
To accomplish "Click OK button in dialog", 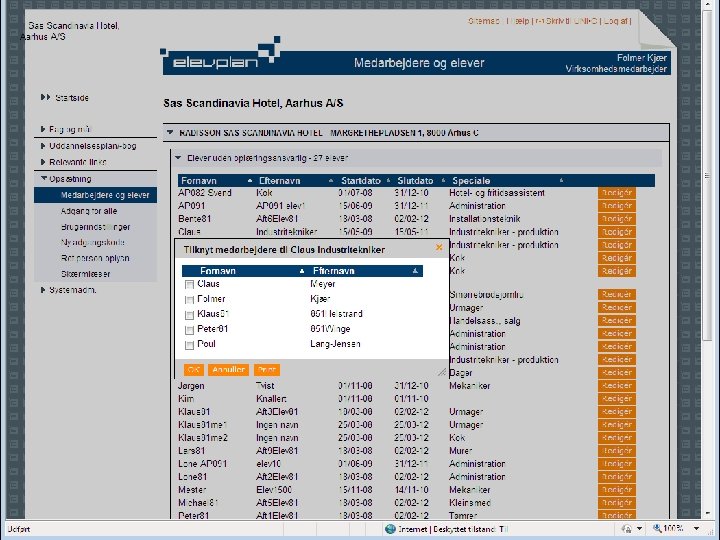I will pyautogui.click(x=194, y=370).
